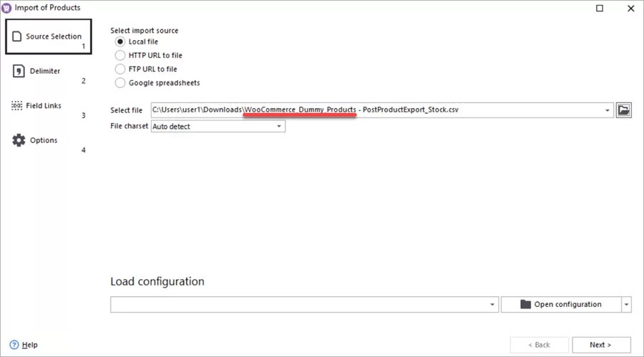Click the app logo in title bar

coord(7,8)
